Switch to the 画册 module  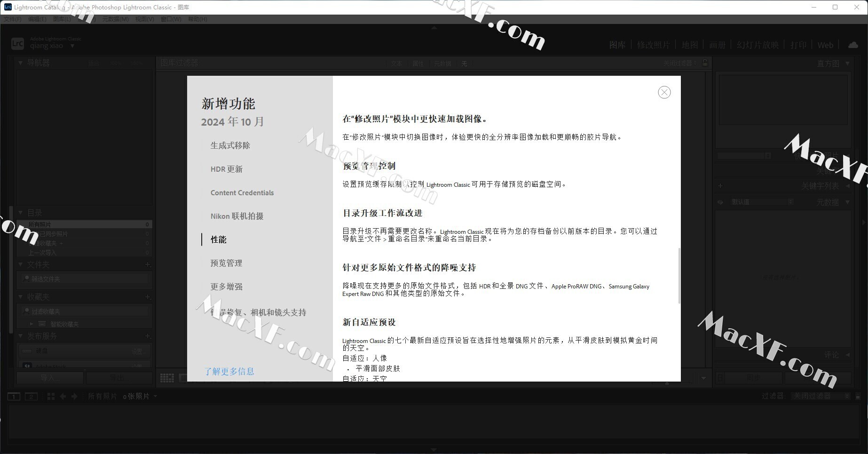click(718, 45)
